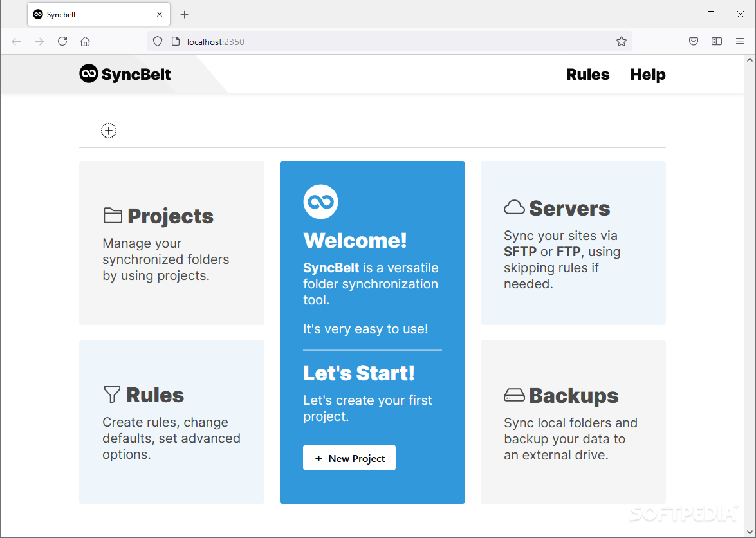Click the Let's create your first project text

click(367, 408)
